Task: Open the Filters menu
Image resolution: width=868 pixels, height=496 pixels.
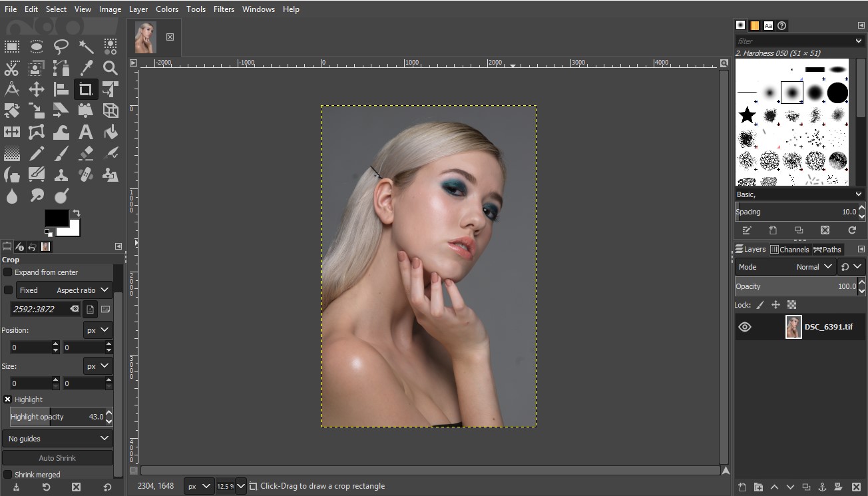Action: [x=224, y=9]
